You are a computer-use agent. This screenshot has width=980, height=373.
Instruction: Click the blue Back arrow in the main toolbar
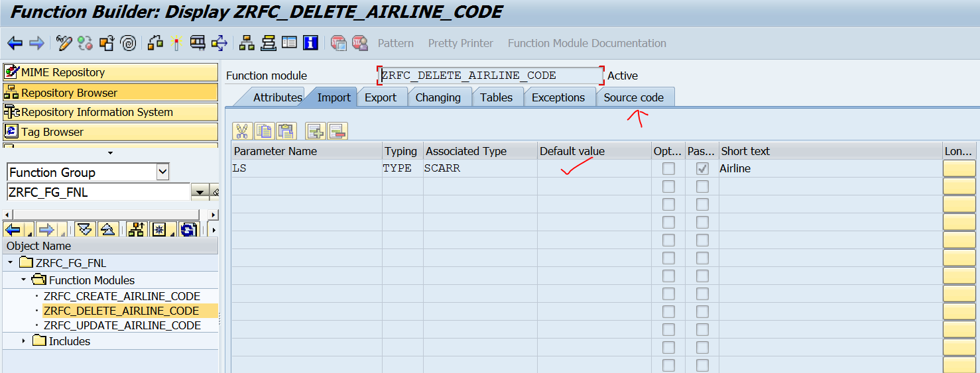[x=15, y=44]
